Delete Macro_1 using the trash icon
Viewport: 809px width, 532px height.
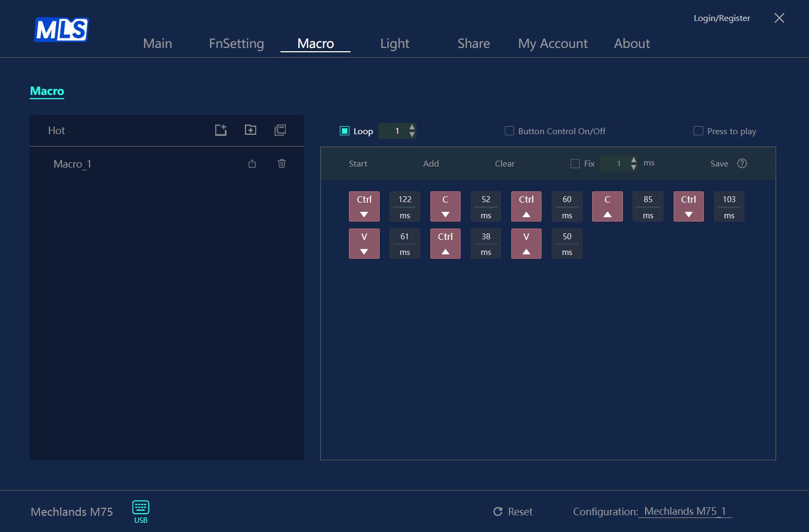click(x=282, y=163)
